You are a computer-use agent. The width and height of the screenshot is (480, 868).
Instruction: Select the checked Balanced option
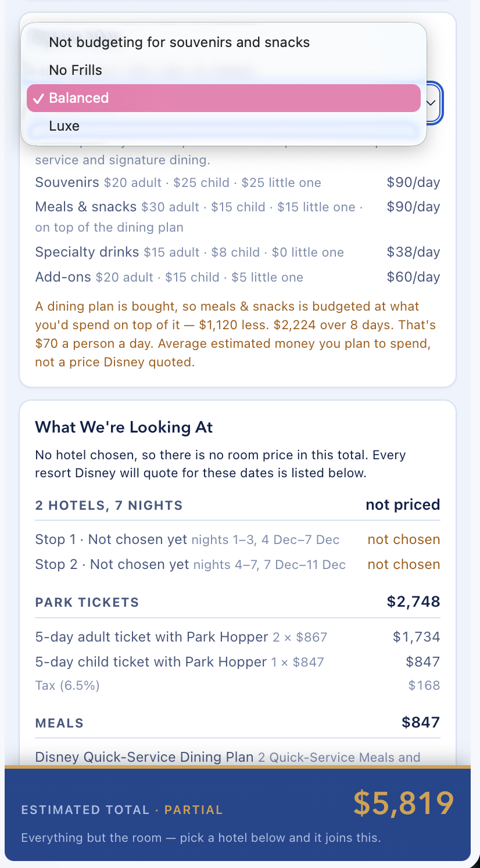(224, 98)
